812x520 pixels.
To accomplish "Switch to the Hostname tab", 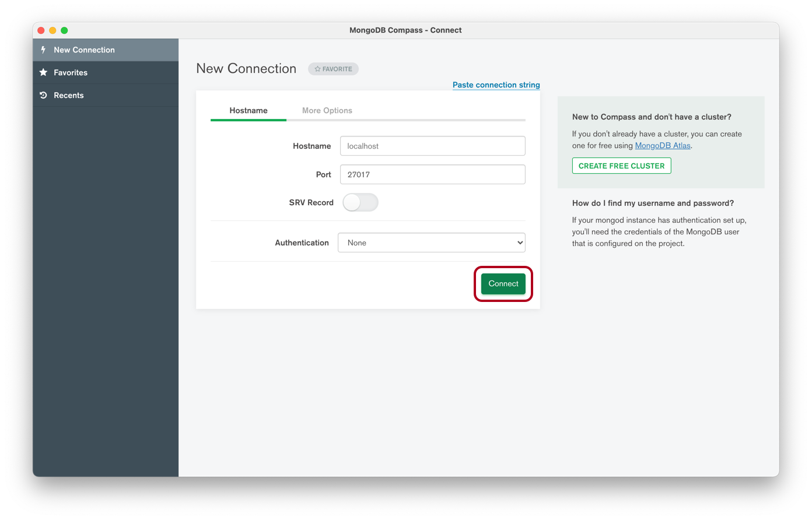I will click(249, 110).
